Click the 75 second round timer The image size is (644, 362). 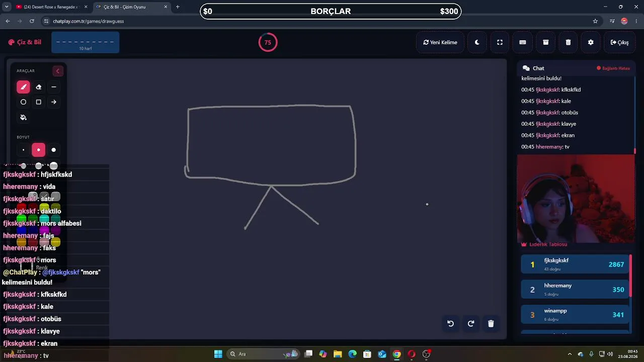click(x=268, y=42)
